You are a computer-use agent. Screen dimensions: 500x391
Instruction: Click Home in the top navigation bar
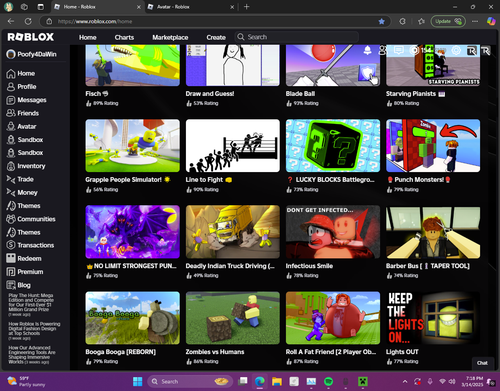pos(88,37)
